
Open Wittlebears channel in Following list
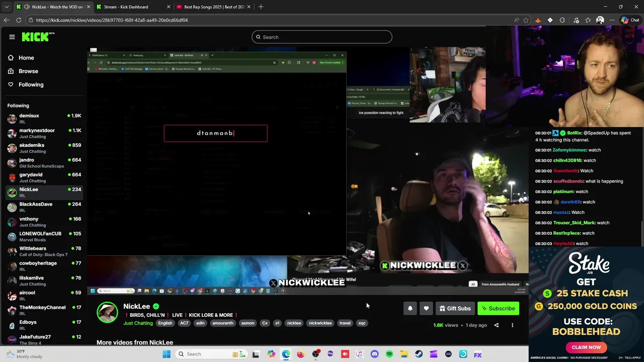[x=44, y=251]
